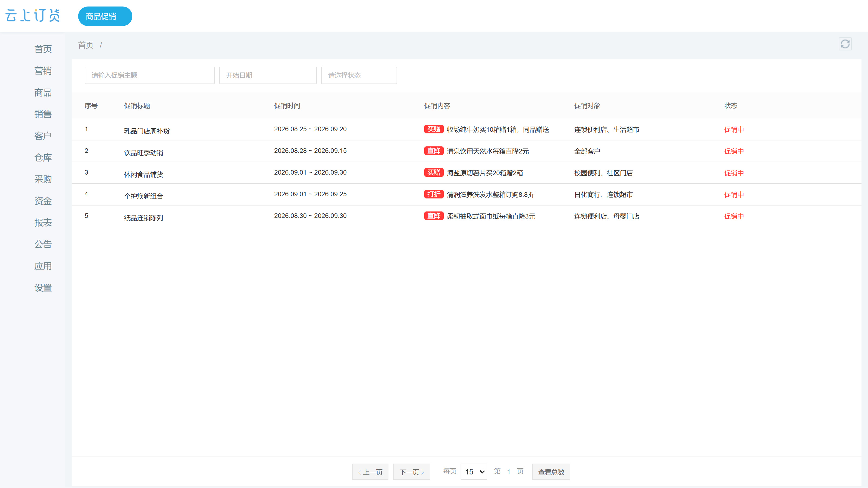Click 日化商行、连锁超市 target cell
868x488 pixels.
point(604,195)
